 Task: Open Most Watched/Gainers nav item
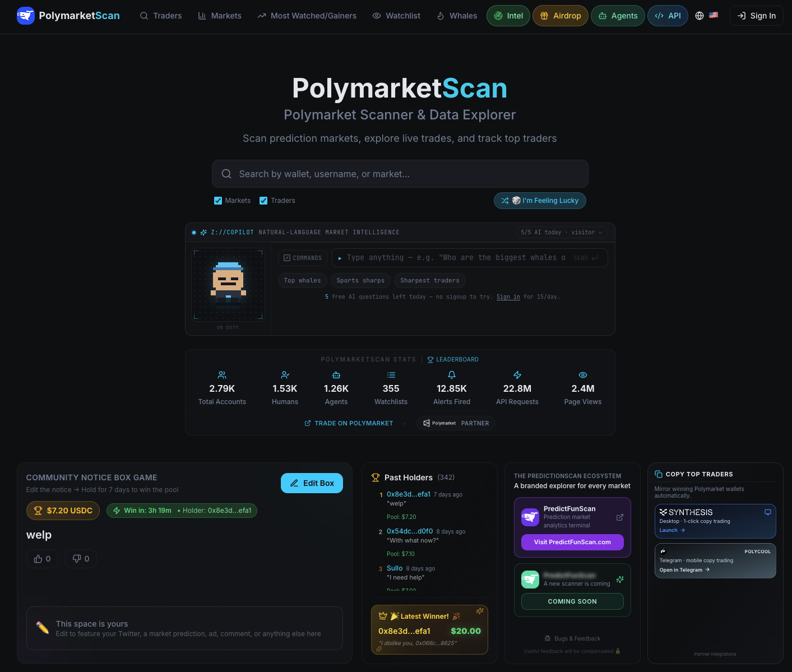(x=307, y=16)
